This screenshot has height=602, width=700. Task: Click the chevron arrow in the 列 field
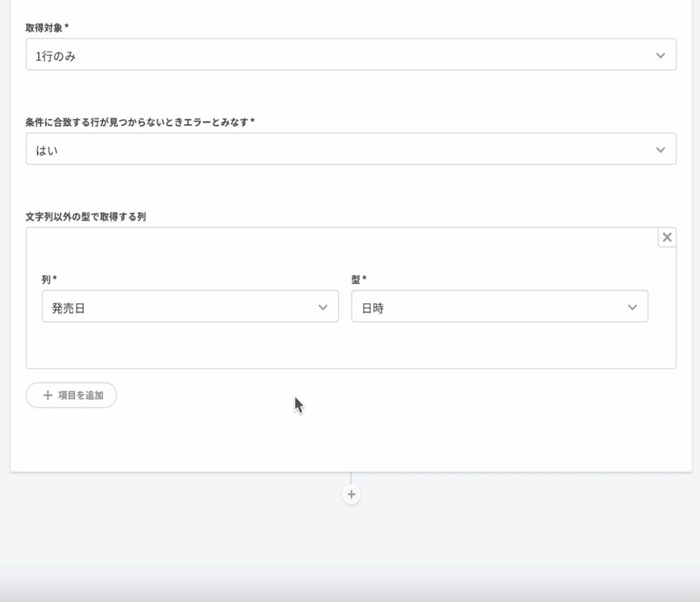click(323, 308)
